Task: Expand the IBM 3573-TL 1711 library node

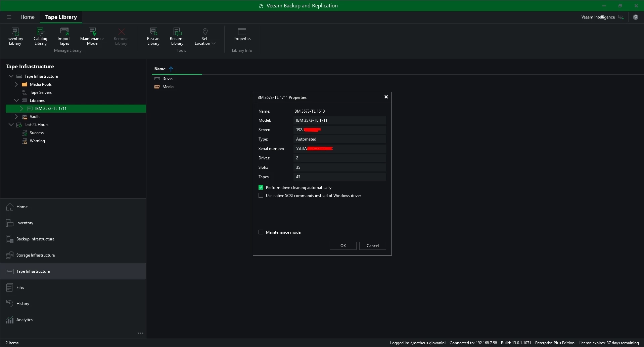Action: pyautogui.click(x=21, y=109)
